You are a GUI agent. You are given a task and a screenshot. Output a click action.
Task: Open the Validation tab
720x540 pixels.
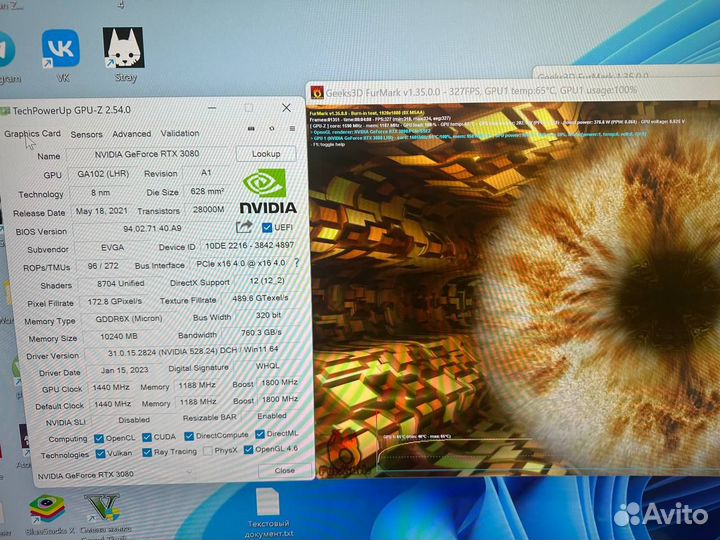[180, 133]
